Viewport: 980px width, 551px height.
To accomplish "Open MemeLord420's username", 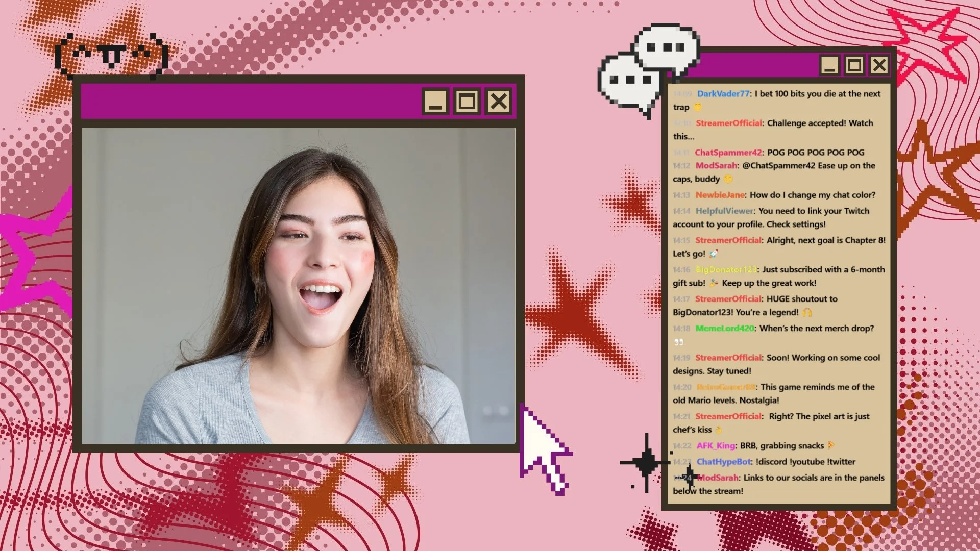I will coord(725,328).
